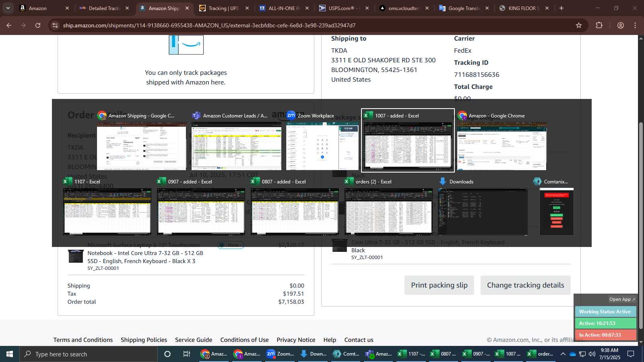Switch to USPS.com tab
This screenshot has width=644, height=362.
(343, 8)
